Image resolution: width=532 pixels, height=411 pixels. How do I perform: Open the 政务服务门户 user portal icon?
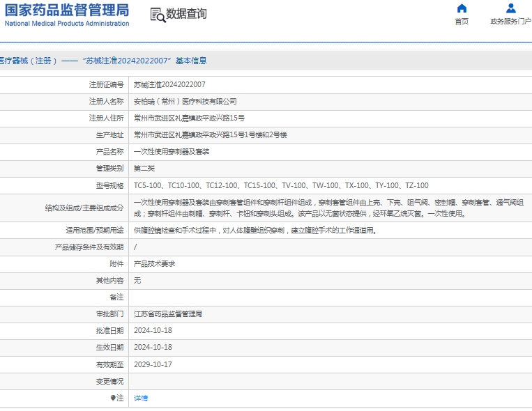click(510, 8)
